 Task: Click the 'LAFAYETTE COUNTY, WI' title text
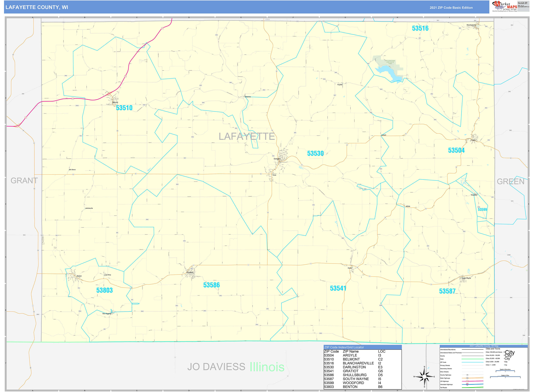37,7
